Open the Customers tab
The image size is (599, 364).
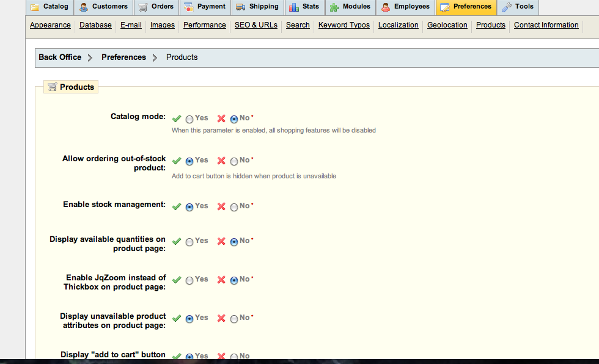(x=104, y=7)
